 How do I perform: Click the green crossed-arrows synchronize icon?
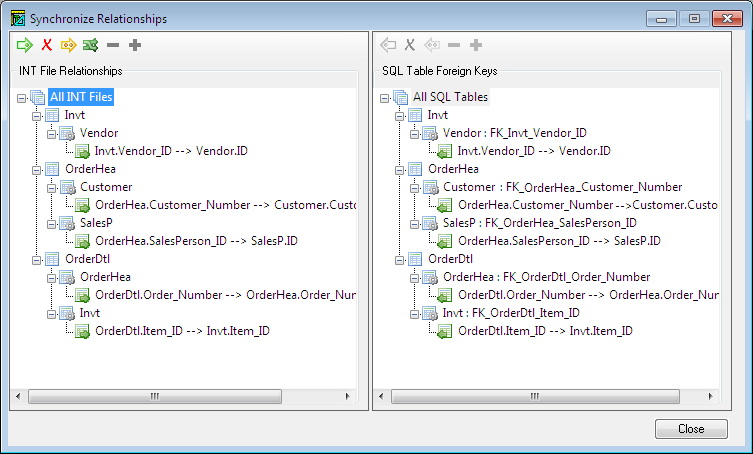91,45
